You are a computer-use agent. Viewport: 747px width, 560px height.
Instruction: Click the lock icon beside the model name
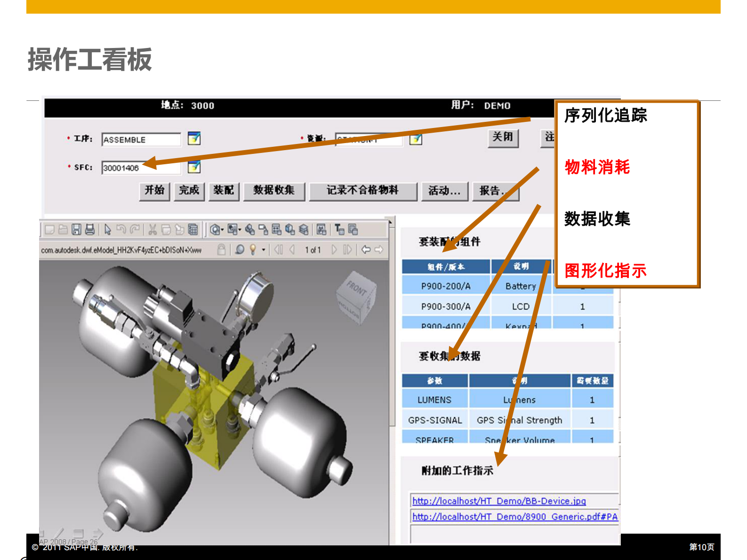pos(221,249)
